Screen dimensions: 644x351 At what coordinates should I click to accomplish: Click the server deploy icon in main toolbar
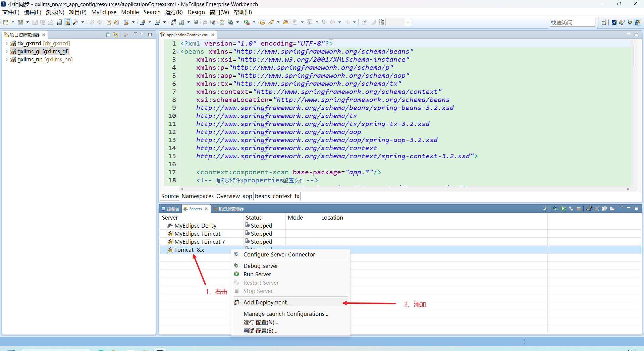click(173, 22)
